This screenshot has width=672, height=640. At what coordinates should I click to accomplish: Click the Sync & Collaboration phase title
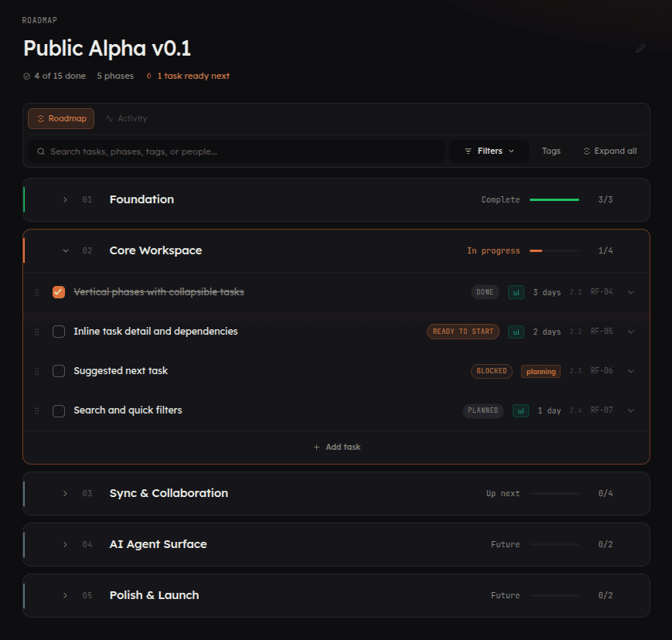click(x=169, y=493)
